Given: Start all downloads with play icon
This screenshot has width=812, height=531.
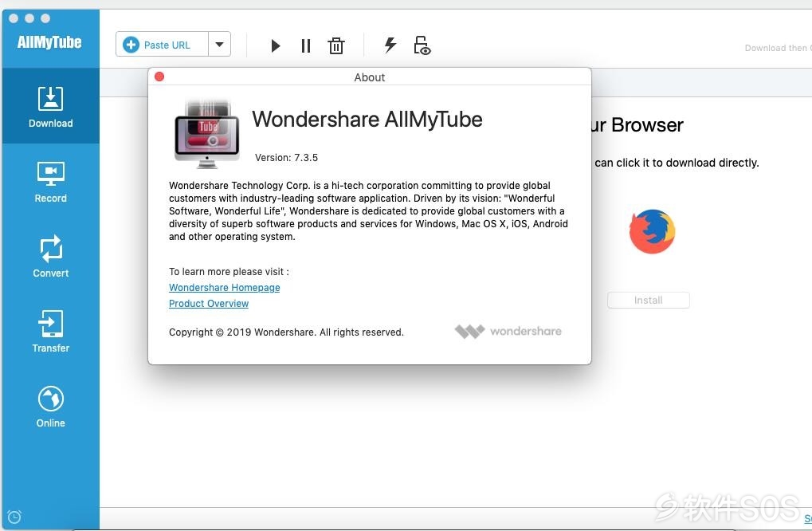Looking at the screenshot, I should (276, 45).
